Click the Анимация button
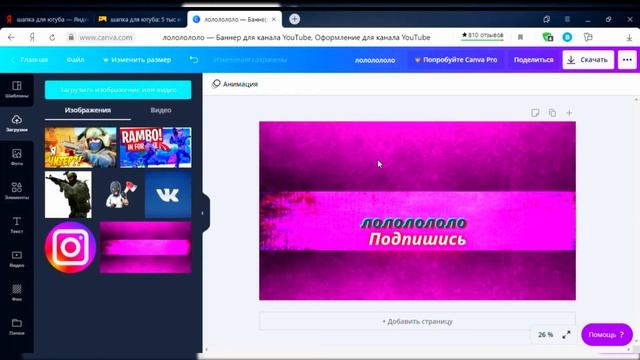 [235, 84]
